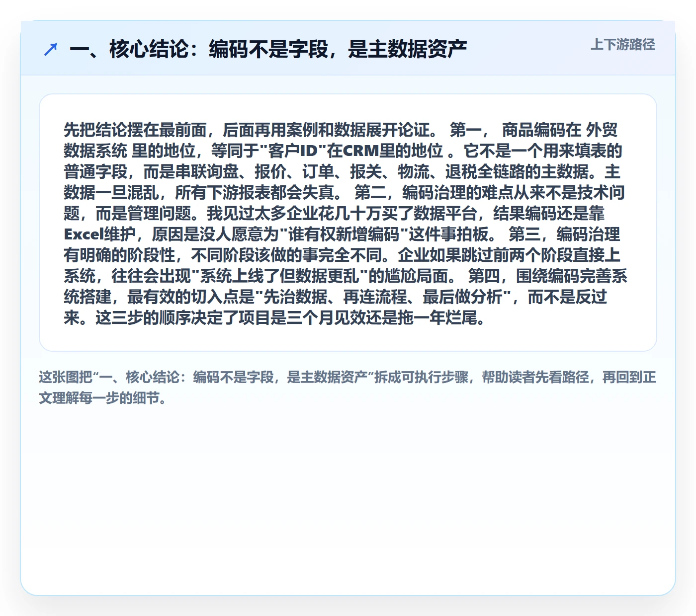Viewport: 696px width, 616px height.
Task: Click the "上下游路径" label
Action: [622, 45]
